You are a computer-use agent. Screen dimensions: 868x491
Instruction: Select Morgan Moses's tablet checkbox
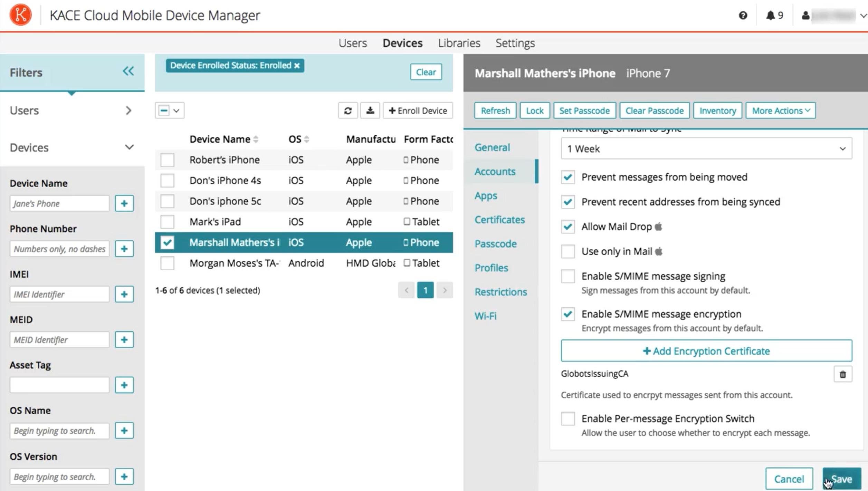pyautogui.click(x=167, y=263)
